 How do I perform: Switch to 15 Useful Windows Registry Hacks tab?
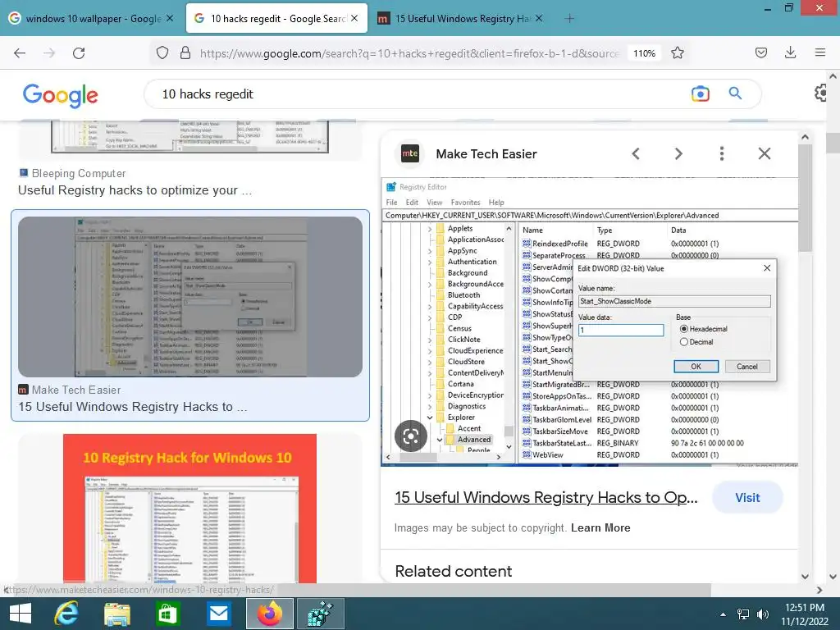point(459,19)
